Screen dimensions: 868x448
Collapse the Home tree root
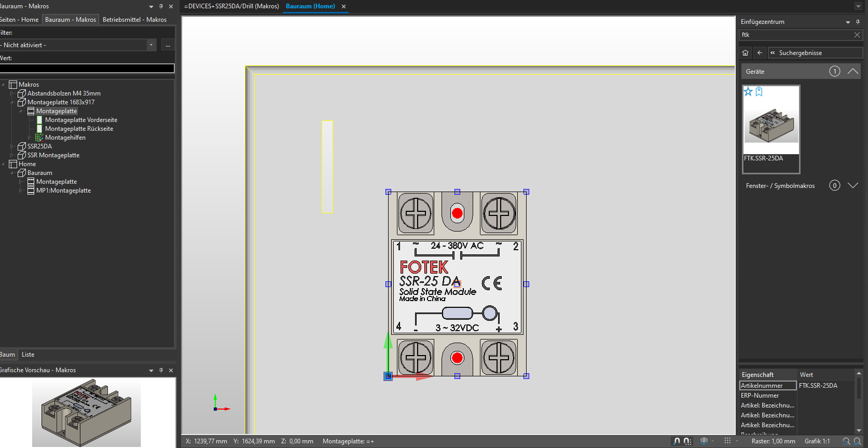tap(3, 164)
